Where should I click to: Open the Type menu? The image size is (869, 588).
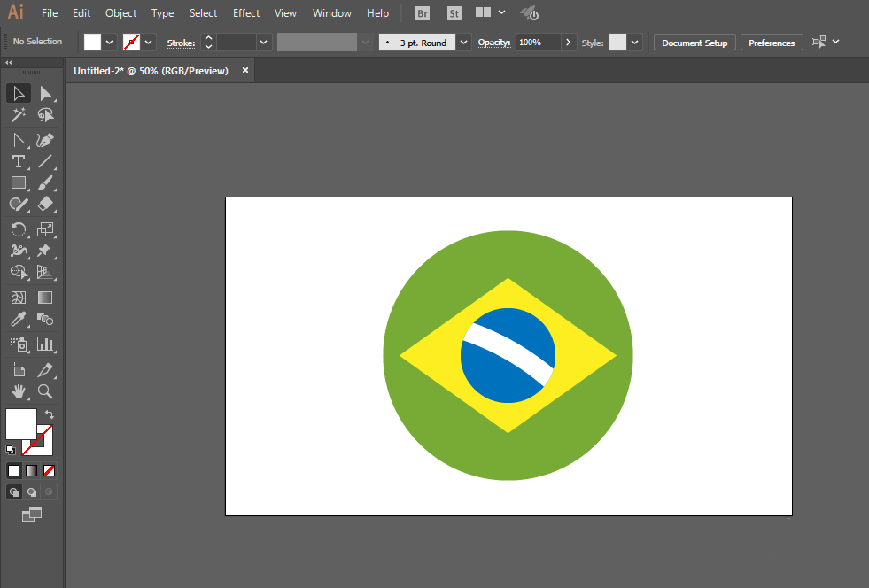(x=162, y=13)
